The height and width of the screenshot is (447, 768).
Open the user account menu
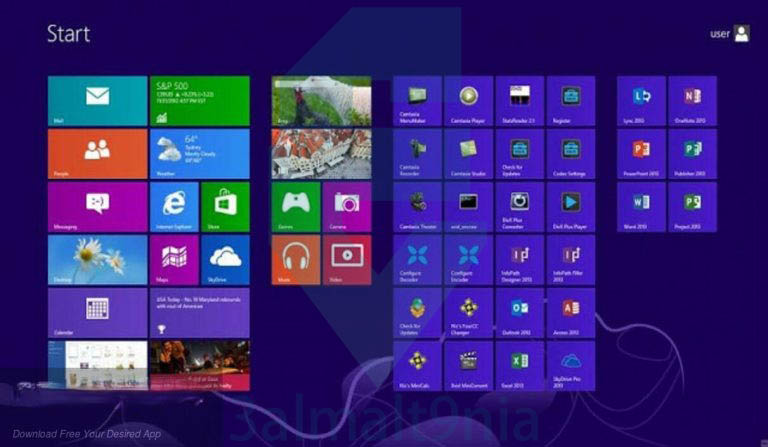click(730, 34)
